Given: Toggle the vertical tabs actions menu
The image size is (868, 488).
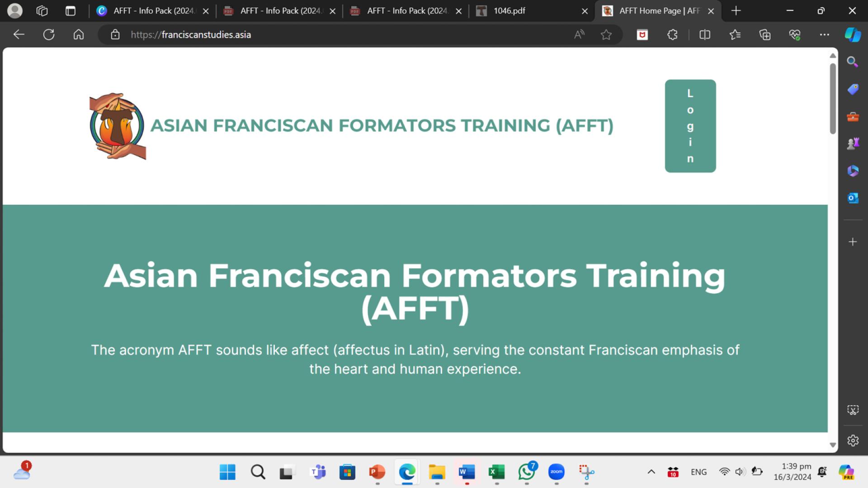Looking at the screenshot, I should tap(70, 11).
